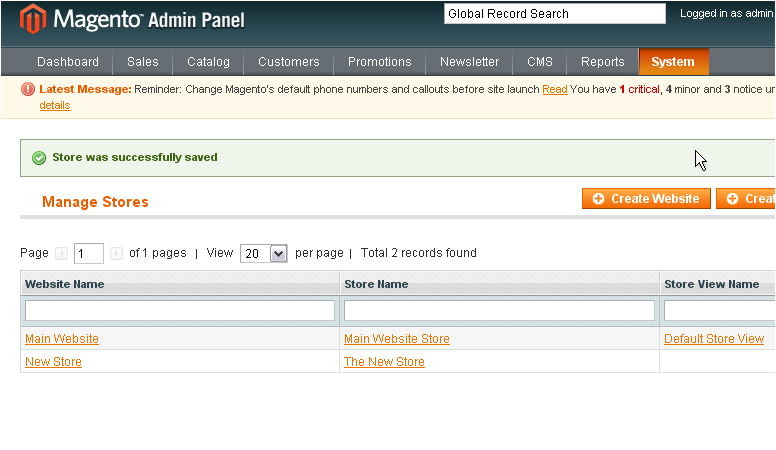Open the notification details link

click(55, 105)
